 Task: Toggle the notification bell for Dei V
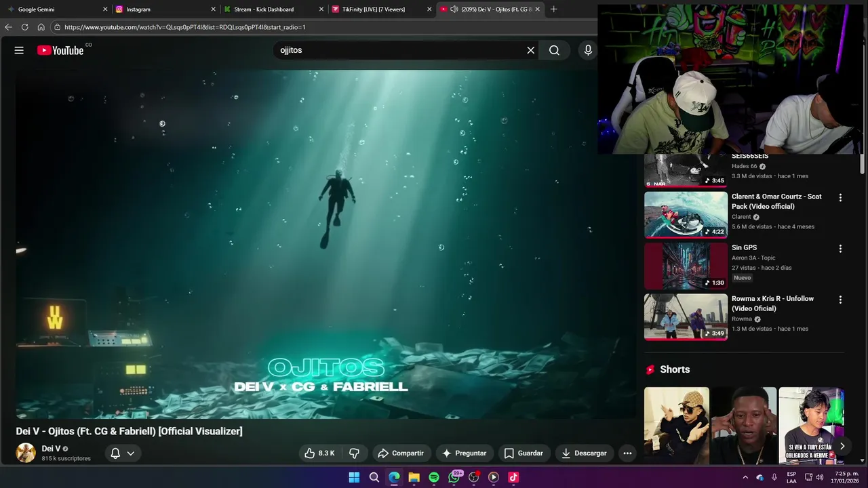(115, 453)
